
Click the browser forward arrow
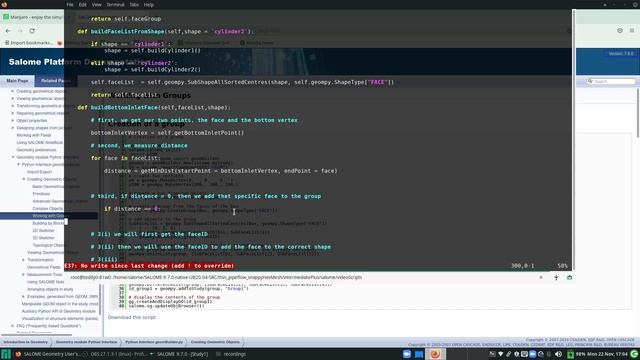click(x=20, y=31)
